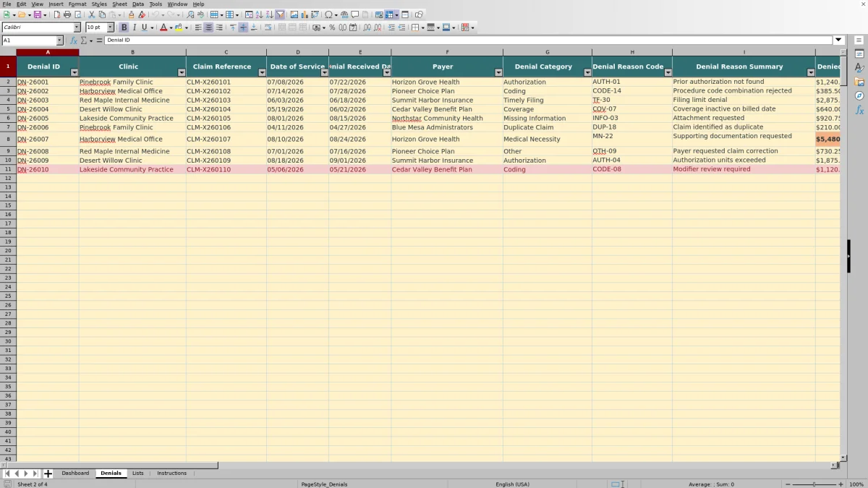Toggle Italic formatting
868x488 pixels.
click(135, 27)
